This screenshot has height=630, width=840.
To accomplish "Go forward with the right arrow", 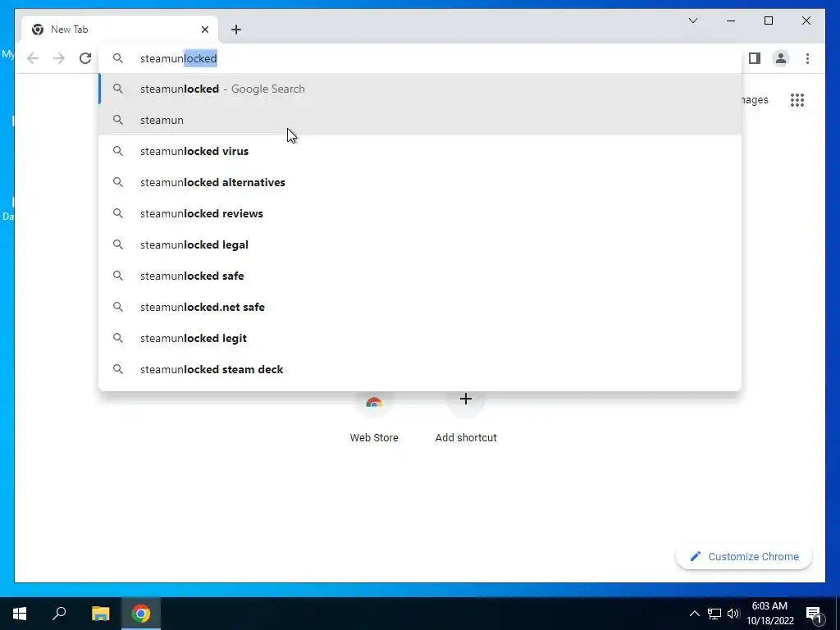I will pos(59,58).
